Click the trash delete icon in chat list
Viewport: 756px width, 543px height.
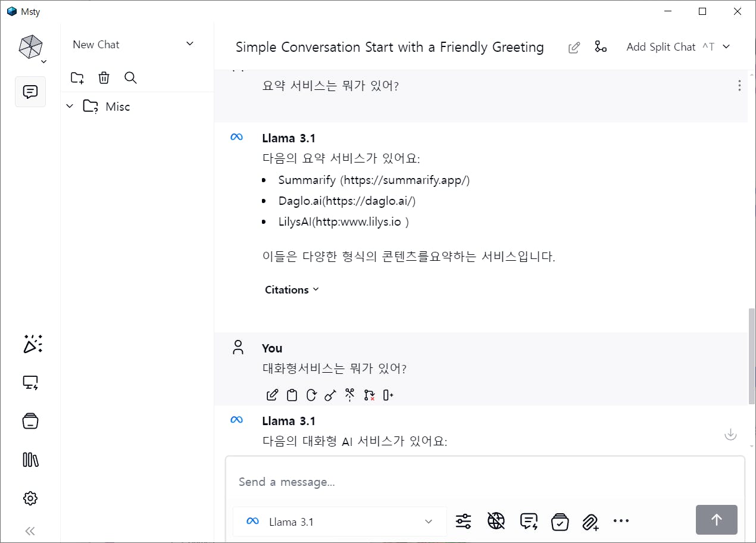(104, 77)
